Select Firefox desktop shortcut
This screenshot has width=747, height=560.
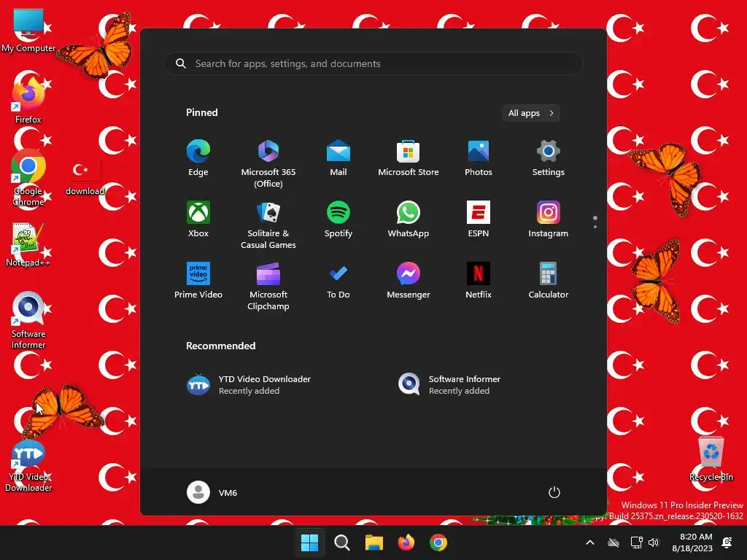[x=28, y=99]
